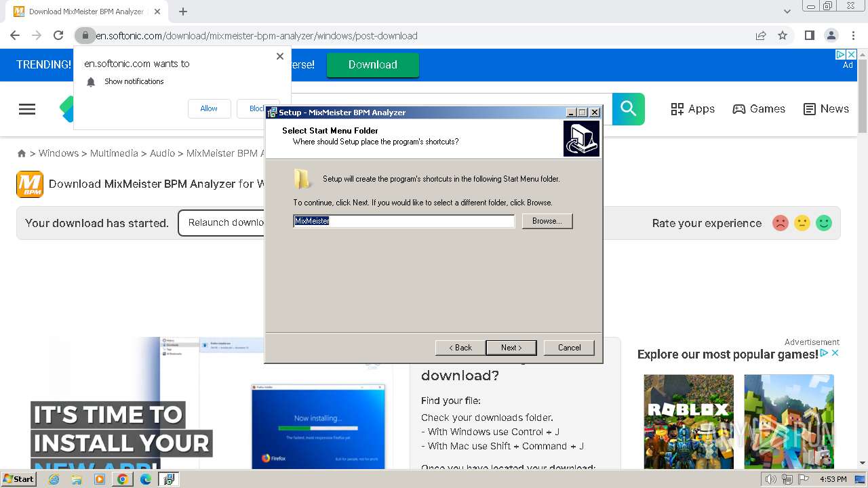Click Relaunch download button
Viewport: 868px width, 488px height.
(222, 222)
